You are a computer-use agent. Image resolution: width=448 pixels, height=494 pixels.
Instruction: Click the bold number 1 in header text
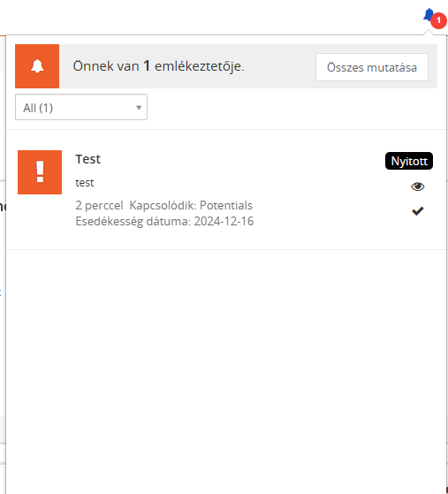[147, 66]
